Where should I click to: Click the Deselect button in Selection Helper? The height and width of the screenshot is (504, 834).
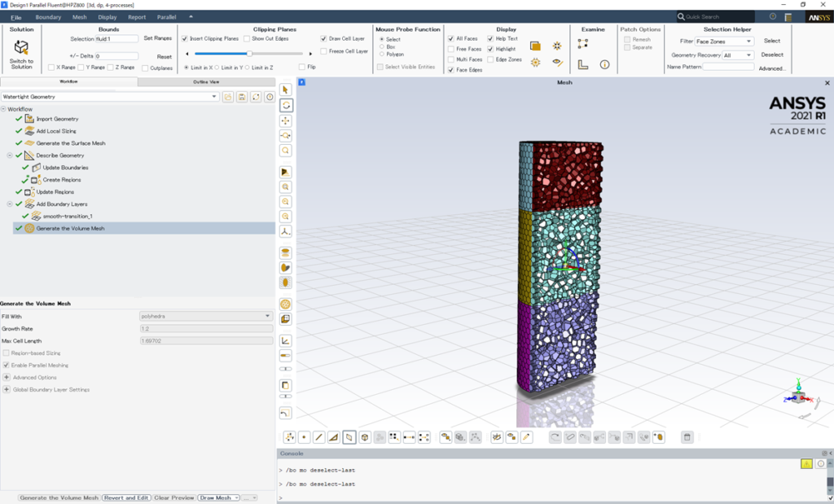pyautogui.click(x=772, y=55)
